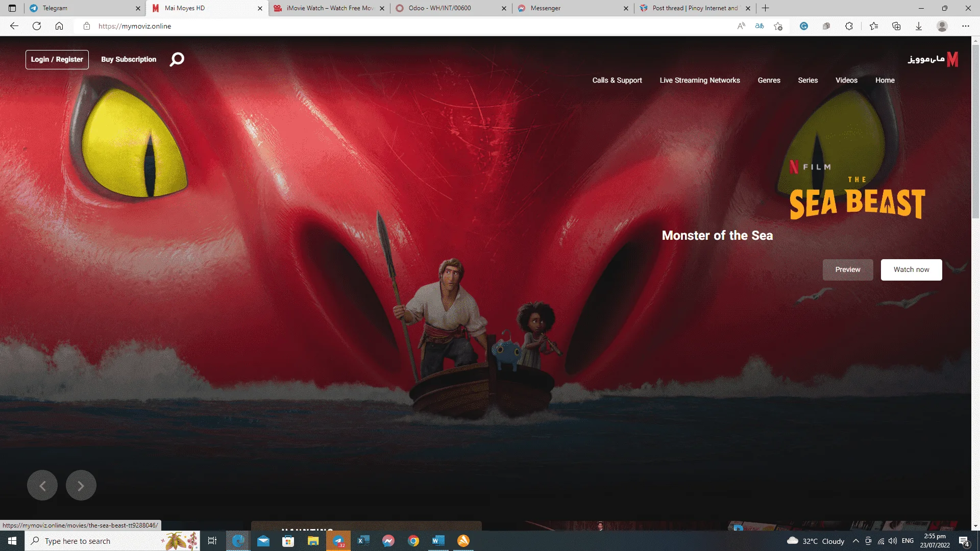Open the notification center icon
Viewport: 980px width, 551px height.
(964, 541)
